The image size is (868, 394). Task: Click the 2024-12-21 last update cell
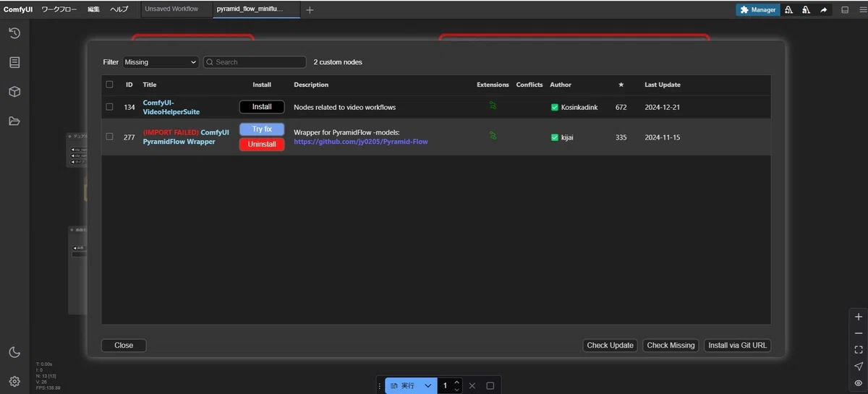pyautogui.click(x=662, y=107)
